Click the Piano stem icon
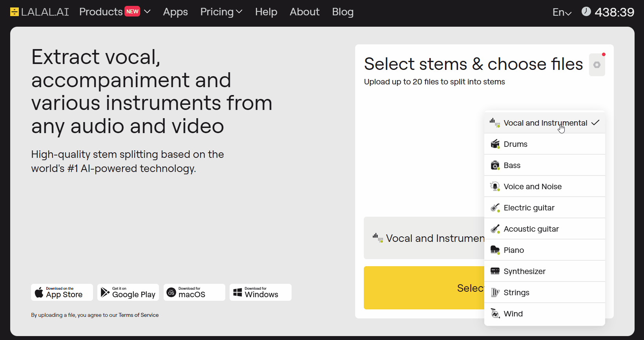644x340 pixels. point(495,250)
